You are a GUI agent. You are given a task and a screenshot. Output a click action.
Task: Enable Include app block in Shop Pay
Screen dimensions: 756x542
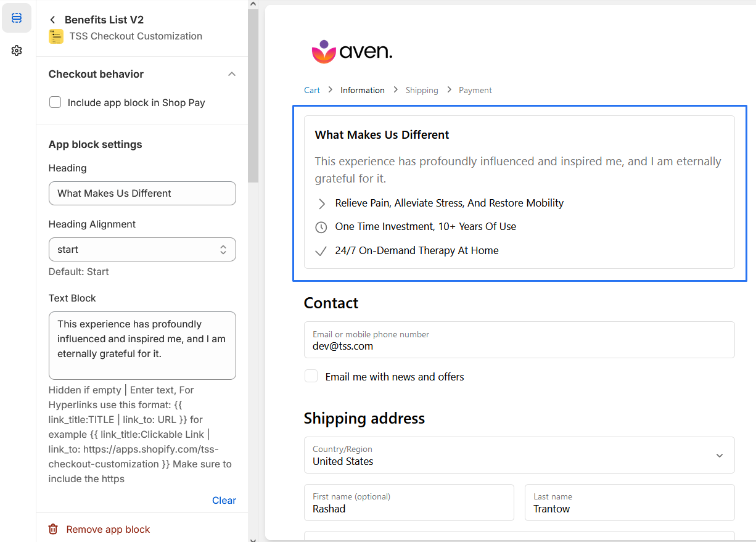click(55, 102)
